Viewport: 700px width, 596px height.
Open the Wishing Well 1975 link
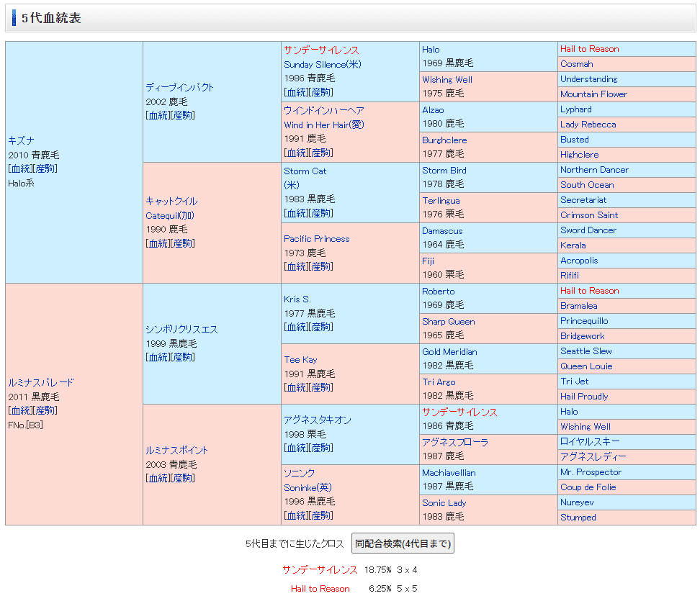coord(447,79)
